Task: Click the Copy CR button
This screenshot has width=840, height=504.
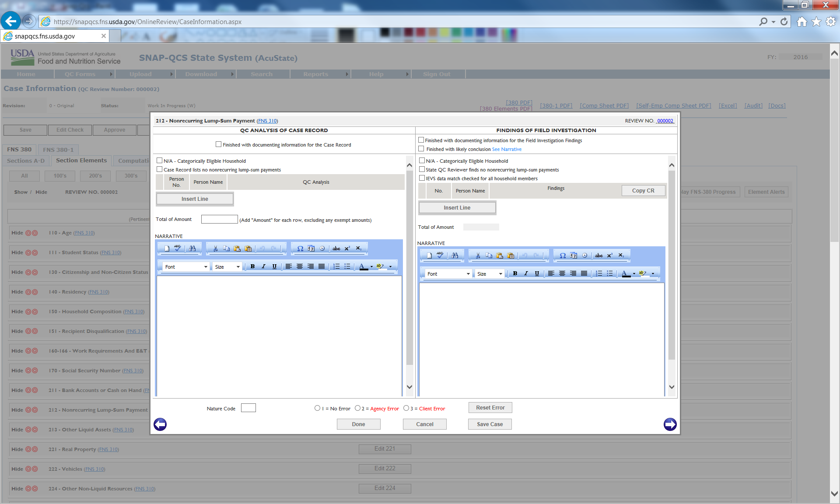Action: [643, 191]
